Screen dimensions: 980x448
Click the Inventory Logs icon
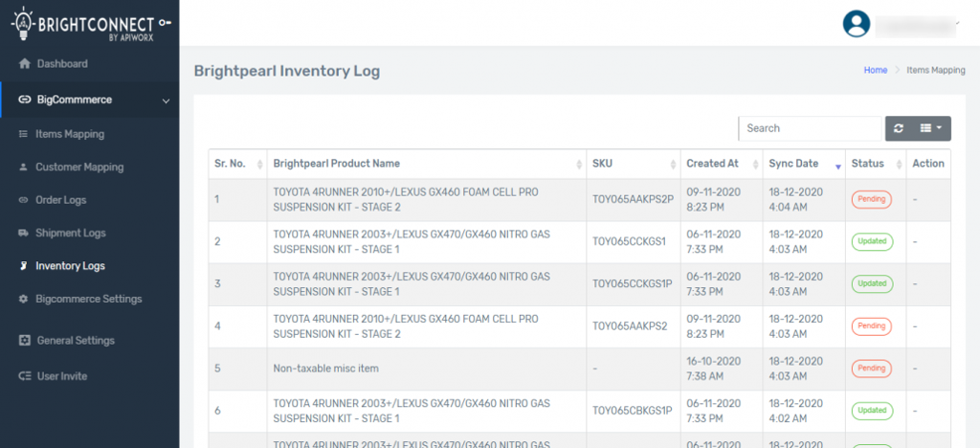point(23,266)
